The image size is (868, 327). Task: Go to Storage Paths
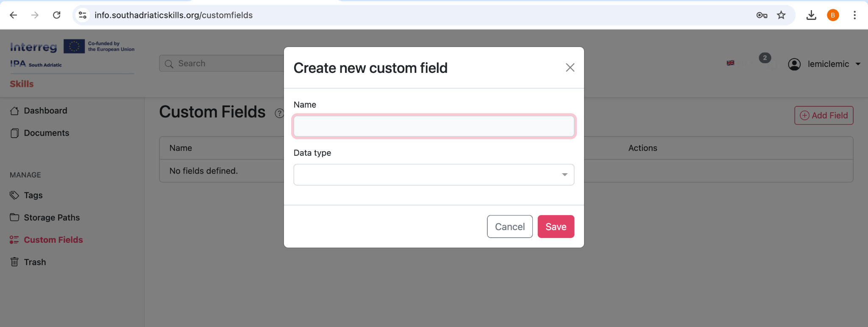tap(52, 217)
